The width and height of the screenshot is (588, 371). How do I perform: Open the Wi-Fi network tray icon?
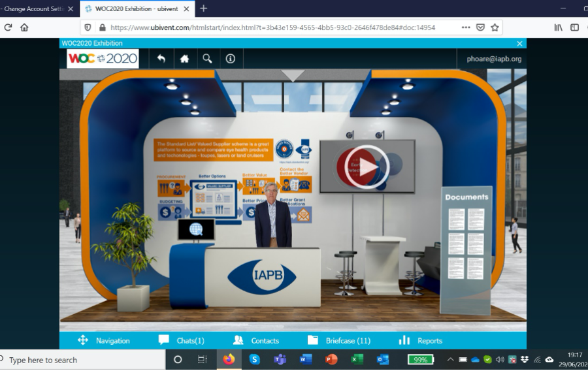pos(537,360)
